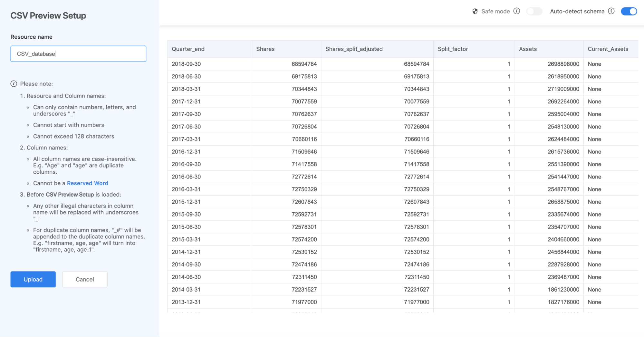
Task: Click the shield icon next to Safe mode
Action: click(475, 11)
